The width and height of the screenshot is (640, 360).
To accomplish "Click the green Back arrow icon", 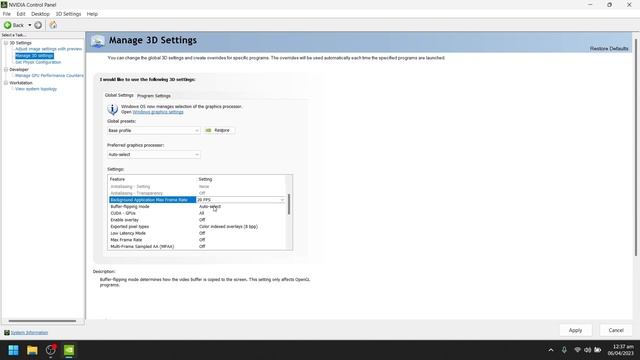I will [x=7, y=25].
